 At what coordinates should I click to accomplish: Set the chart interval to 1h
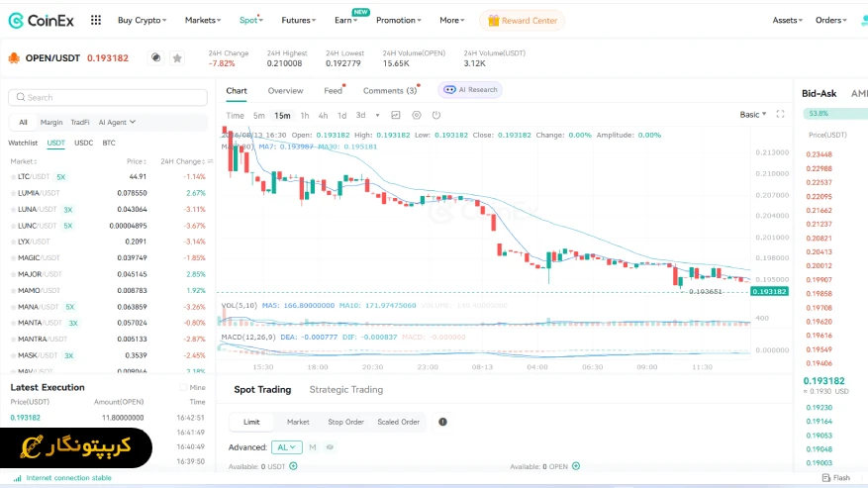tap(305, 115)
